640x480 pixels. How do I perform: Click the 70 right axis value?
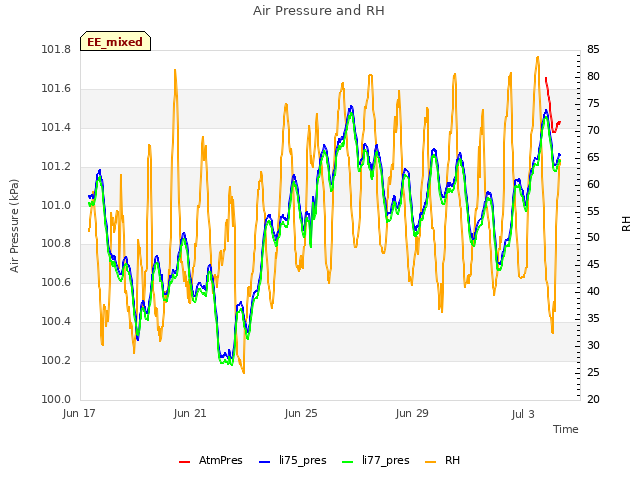click(593, 131)
